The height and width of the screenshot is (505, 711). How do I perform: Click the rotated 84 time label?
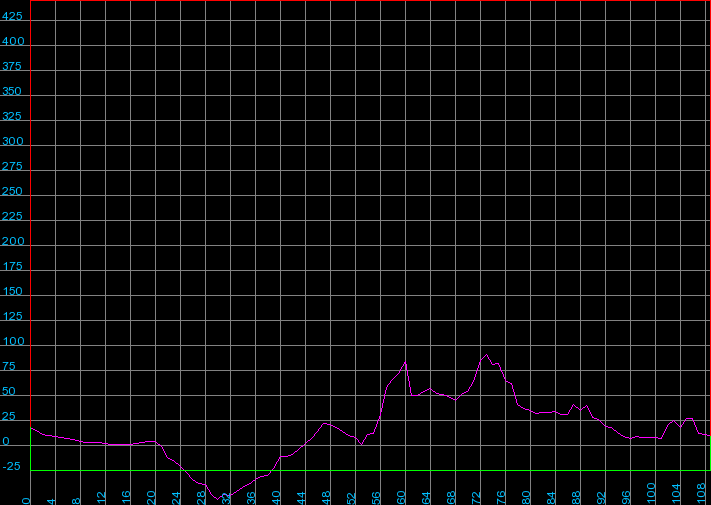point(550,497)
